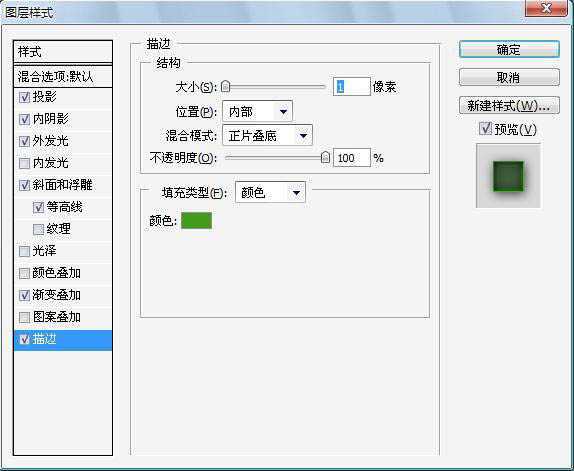Image resolution: width=574 pixels, height=471 pixels.
Task: Enable the 颜色叠加 checkbox
Action: pyautogui.click(x=25, y=273)
